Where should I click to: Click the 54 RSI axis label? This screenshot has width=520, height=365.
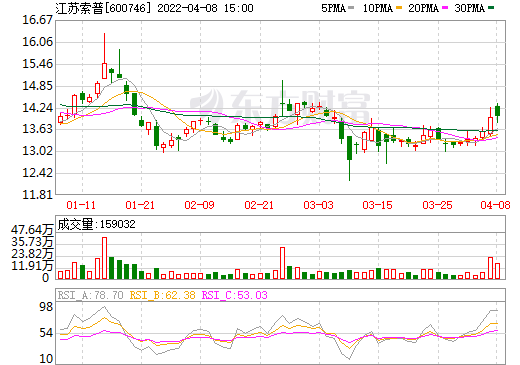click(46, 333)
